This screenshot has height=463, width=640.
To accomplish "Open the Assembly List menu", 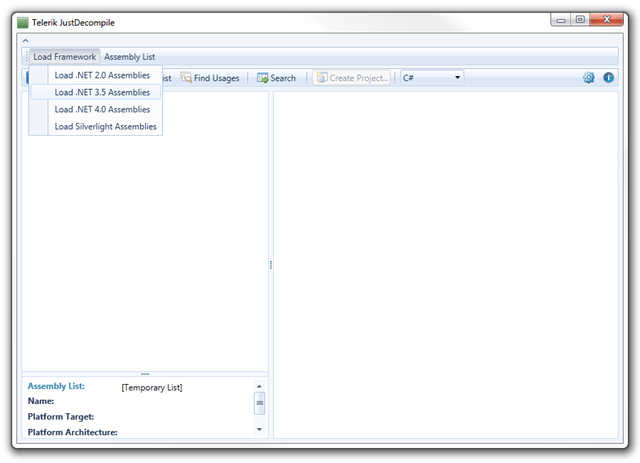I will [x=129, y=57].
